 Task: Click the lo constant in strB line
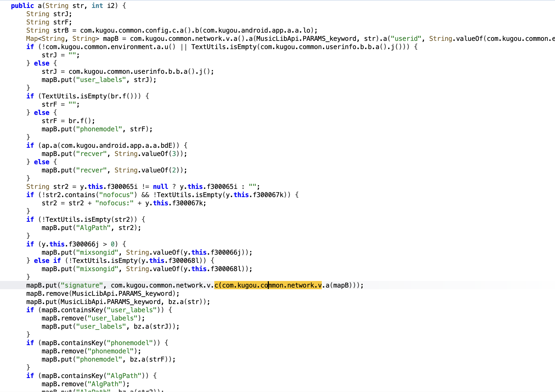pos(306,30)
